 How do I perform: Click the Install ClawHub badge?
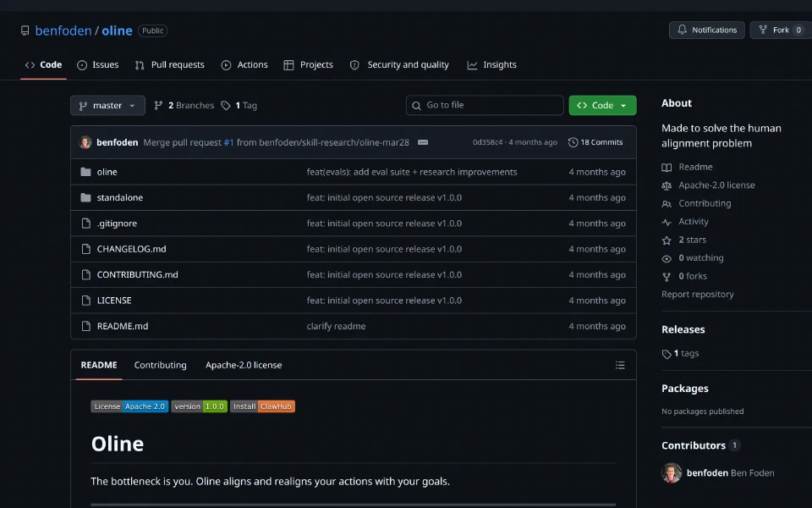click(x=262, y=406)
